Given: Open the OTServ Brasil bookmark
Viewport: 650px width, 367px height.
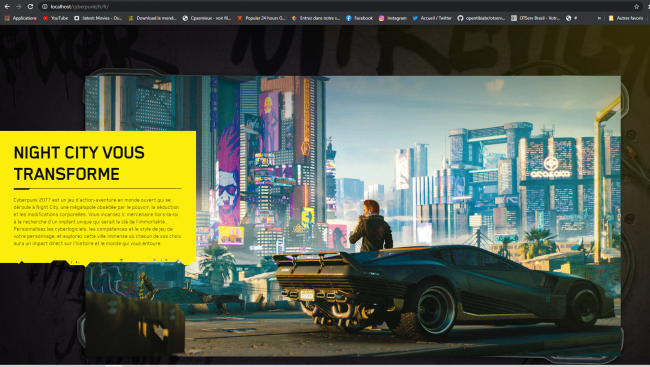Looking at the screenshot, I should click(x=536, y=18).
